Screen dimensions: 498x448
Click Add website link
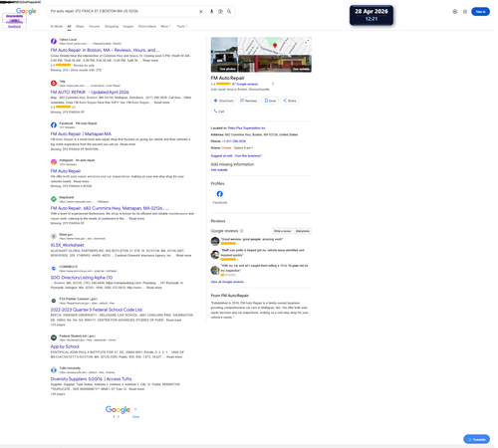tap(219, 170)
